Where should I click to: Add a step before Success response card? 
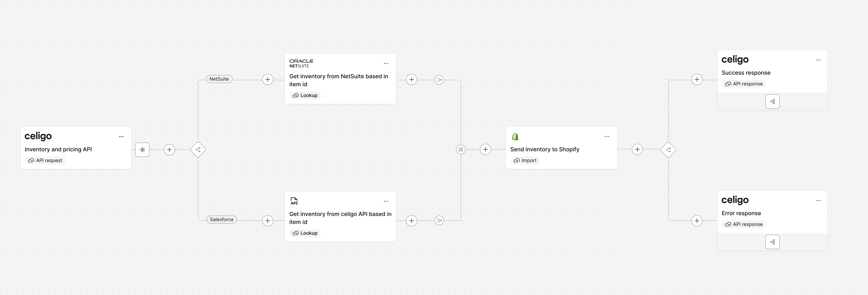point(697,79)
